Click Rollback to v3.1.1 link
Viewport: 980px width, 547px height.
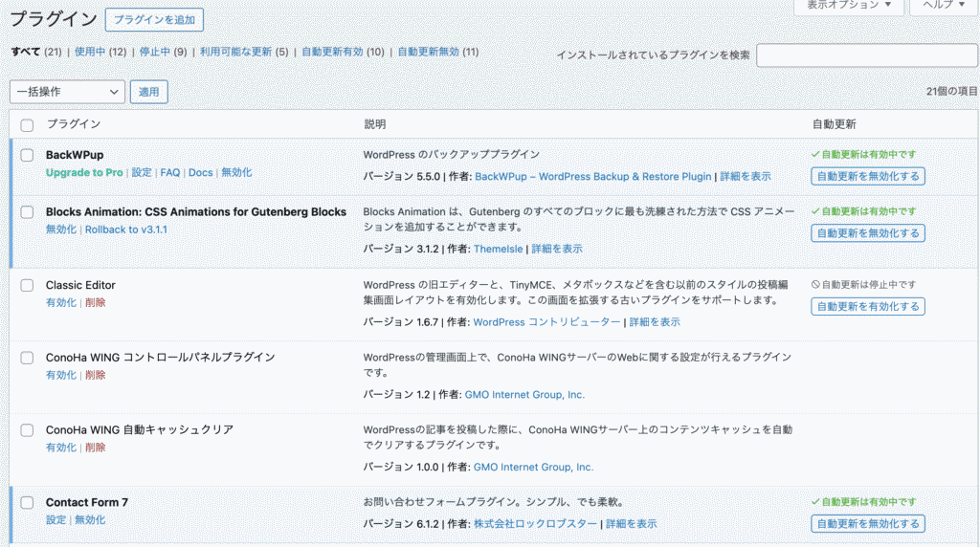click(125, 230)
